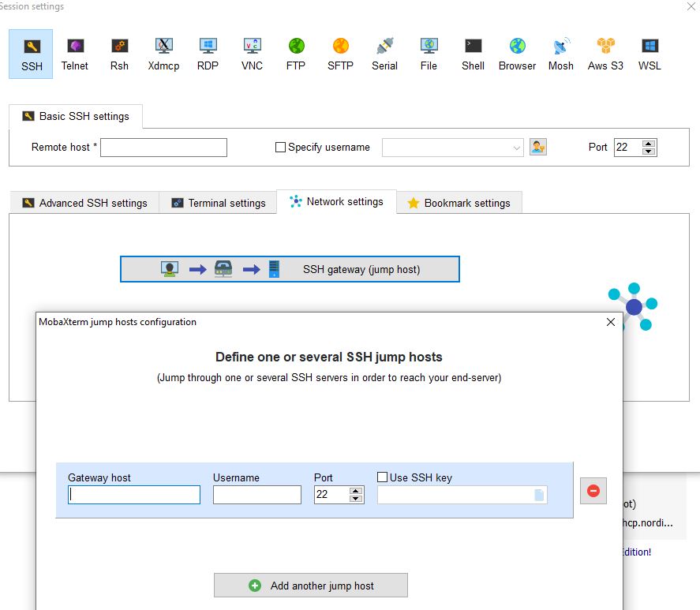This screenshot has width=700, height=610.
Task: Remove jump host with red minus button
Action: [x=593, y=491]
